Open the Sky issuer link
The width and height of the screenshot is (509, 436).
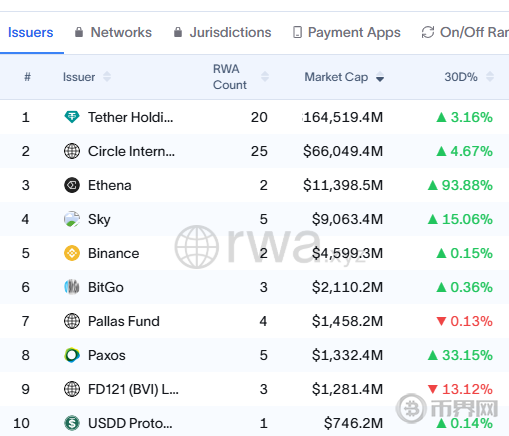coord(99,220)
